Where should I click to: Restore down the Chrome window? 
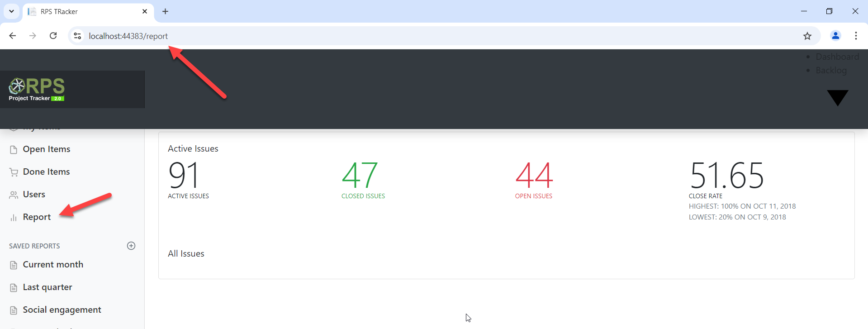click(829, 11)
